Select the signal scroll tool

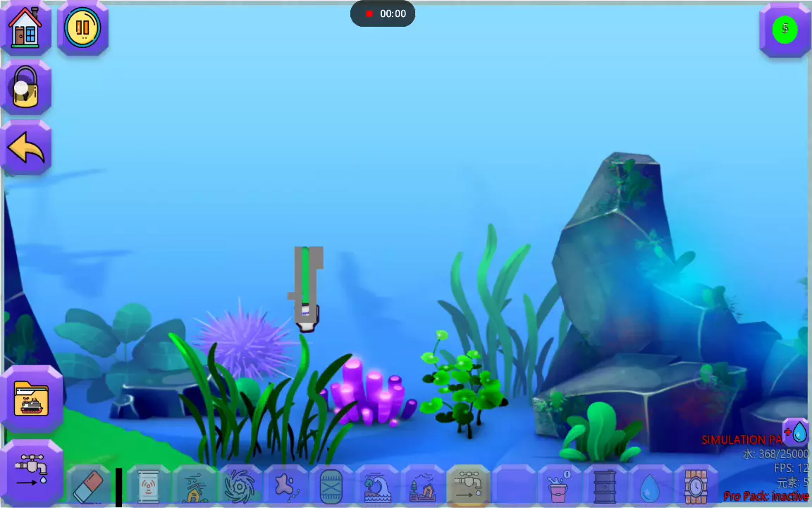pos(148,486)
